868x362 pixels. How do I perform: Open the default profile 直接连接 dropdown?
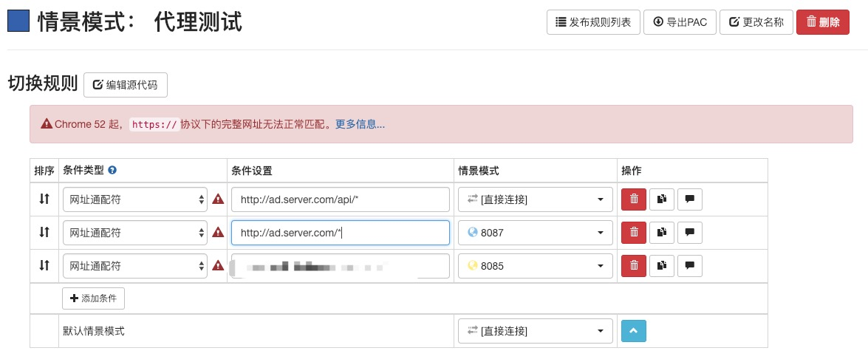tap(536, 331)
